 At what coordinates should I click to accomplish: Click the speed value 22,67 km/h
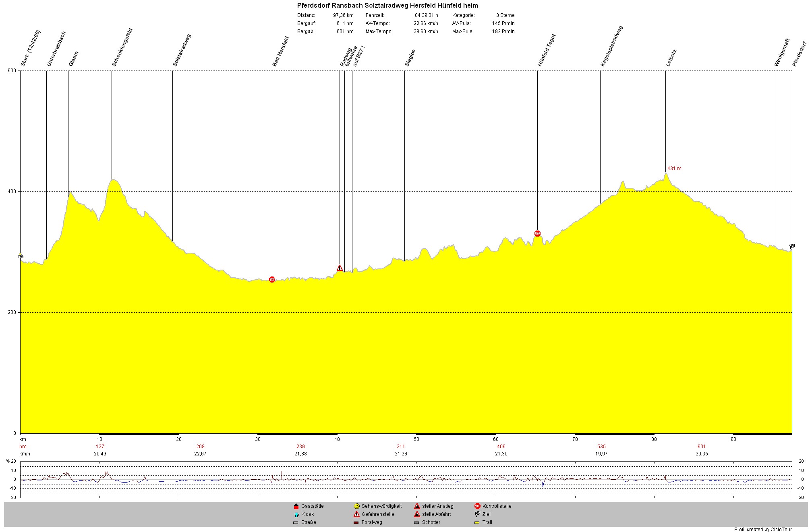(x=200, y=454)
